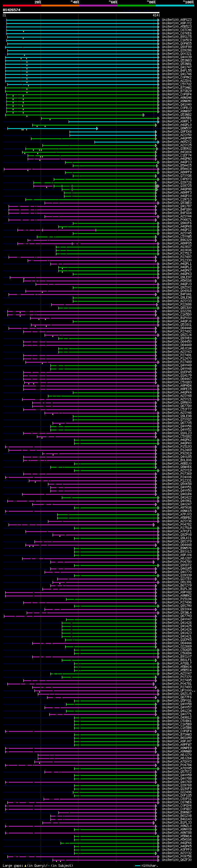Click query end position label 414
Viewport: 197px width, 868px height.
pos(155,15)
